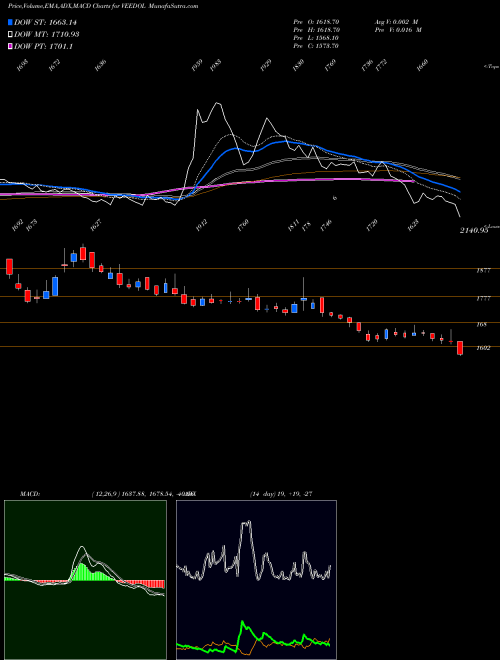Click the 1912 lower price label
Viewport: 500px width, 660px height.
pyautogui.click(x=202, y=225)
